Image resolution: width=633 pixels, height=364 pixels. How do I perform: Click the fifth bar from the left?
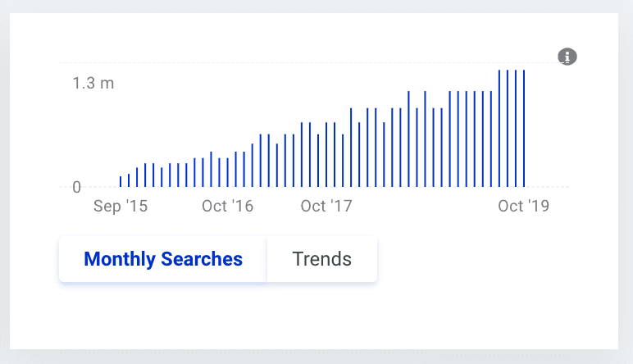pyautogui.click(x=153, y=175)
